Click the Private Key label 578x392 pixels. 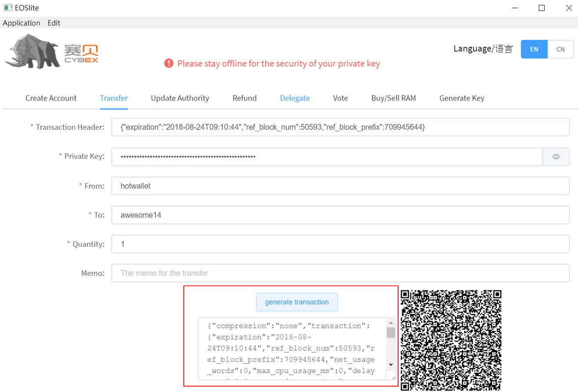(x=84, y=156)
